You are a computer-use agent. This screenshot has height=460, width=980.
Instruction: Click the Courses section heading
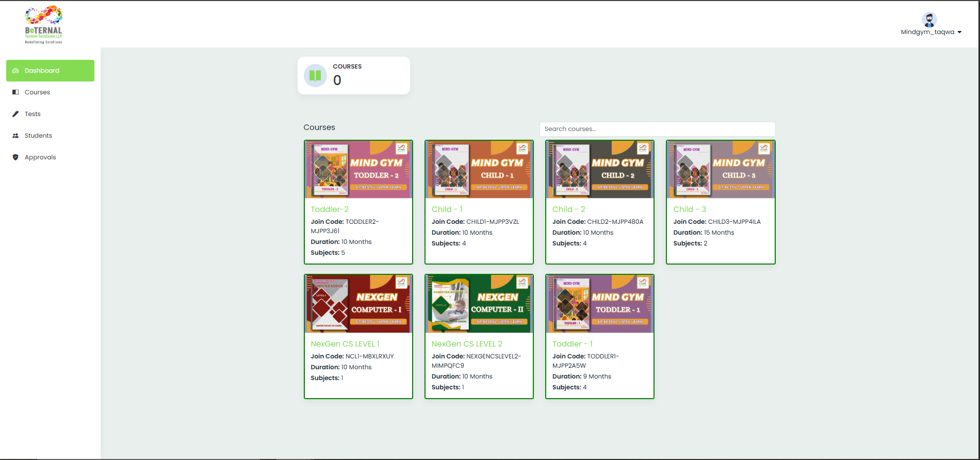click(x=319, y=127)
